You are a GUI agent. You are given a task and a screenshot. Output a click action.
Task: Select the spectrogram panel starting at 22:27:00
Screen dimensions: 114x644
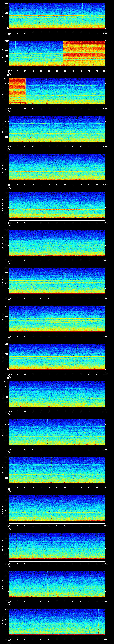pos(57,508)
